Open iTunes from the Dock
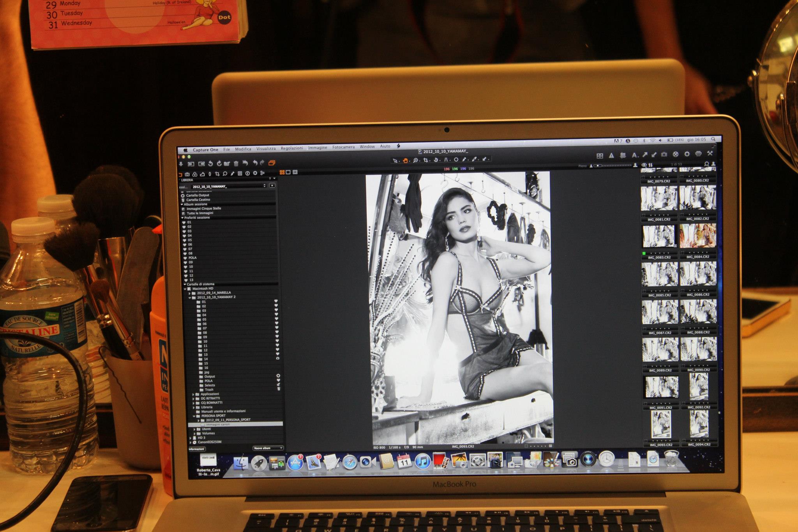The image size is (798, 532). coord(422,462)
